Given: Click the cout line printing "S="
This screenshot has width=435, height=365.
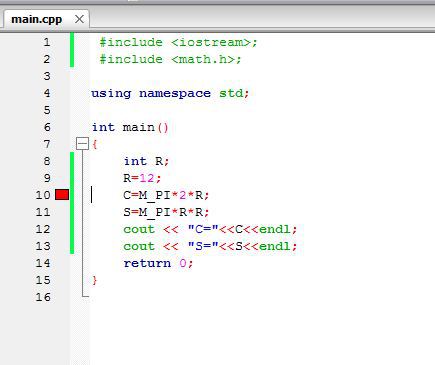Looking at the screenshot, I should click(x=210, y=246).
